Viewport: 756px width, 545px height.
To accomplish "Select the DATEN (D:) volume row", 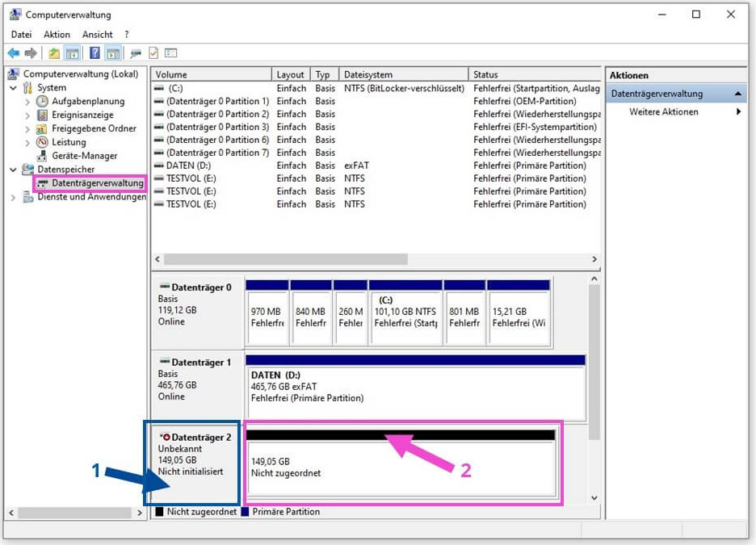I will coord(376,166).
